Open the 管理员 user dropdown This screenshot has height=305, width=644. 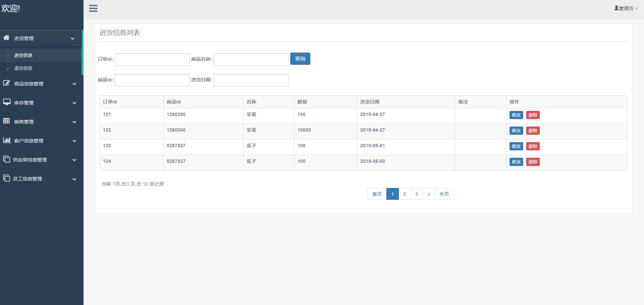pos(626,8)
